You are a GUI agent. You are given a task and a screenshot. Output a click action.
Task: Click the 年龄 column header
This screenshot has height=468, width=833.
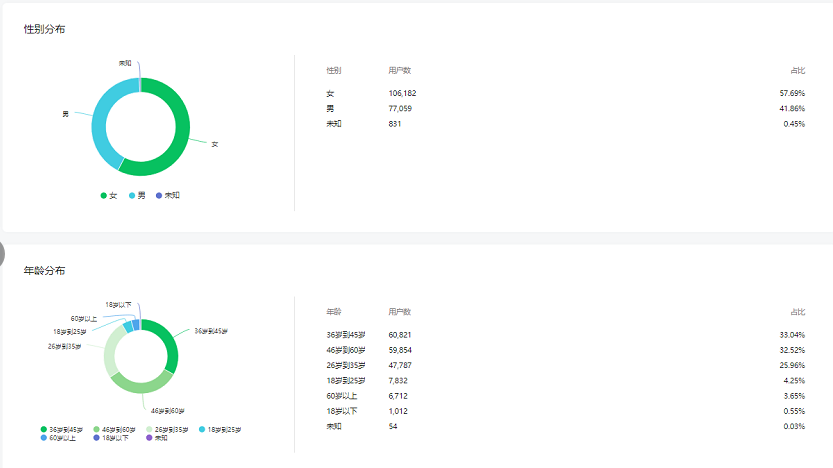pos(334,312)
